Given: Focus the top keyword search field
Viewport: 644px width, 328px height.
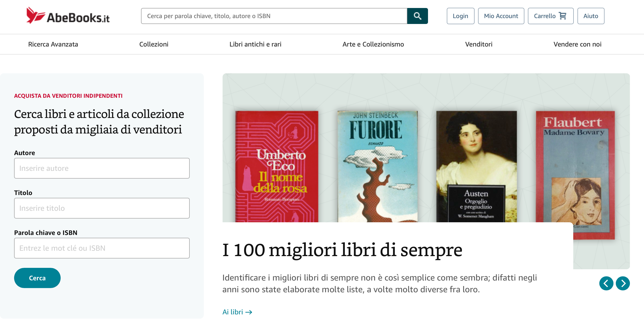Looking at the screenshot, I should (274, 16).
